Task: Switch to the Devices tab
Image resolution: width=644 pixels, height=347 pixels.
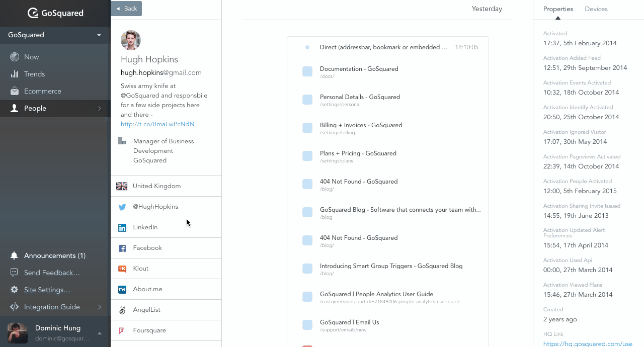Action: pos(596,9)
